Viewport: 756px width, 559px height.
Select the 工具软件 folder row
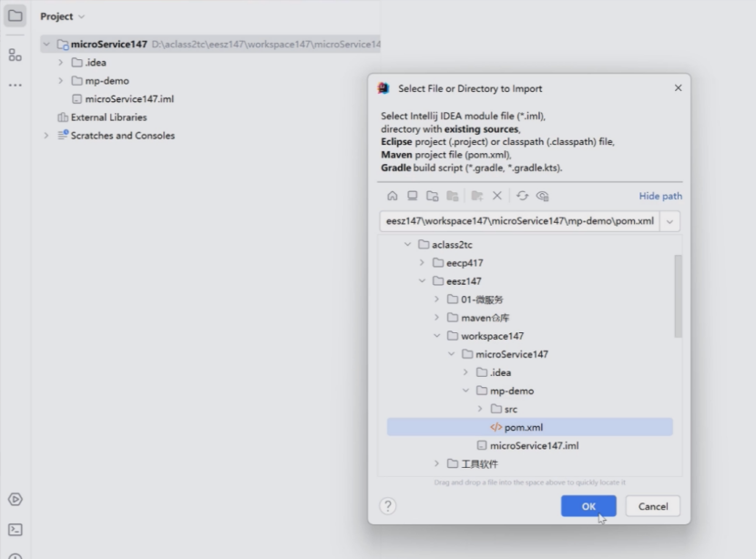tap(530, 463)
